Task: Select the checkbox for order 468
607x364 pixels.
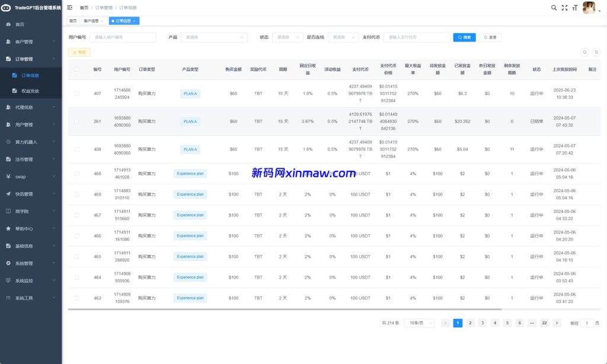Action: tap(76, 174)
